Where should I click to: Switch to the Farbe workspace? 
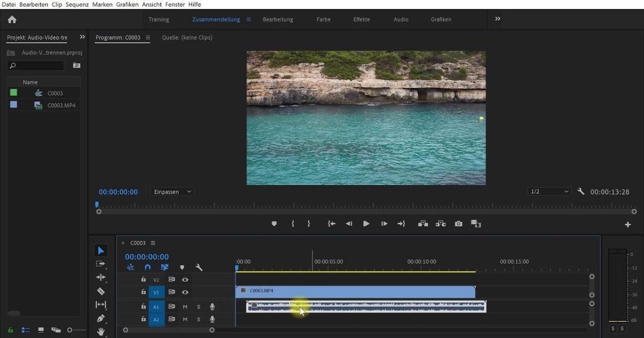323,19
